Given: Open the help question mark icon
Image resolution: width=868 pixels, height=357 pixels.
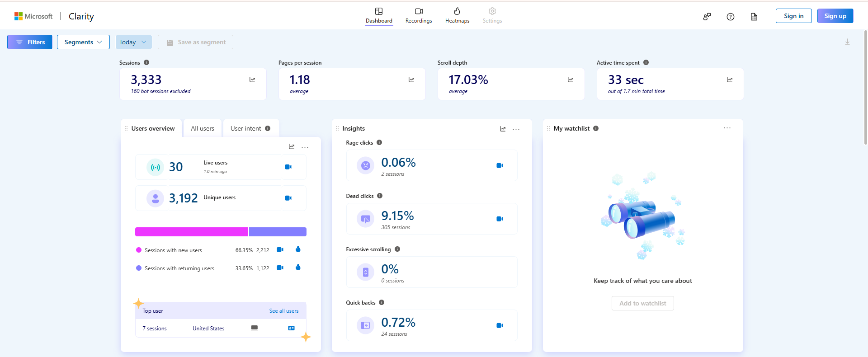Looking at the screenshot, I should pos(730,17).
